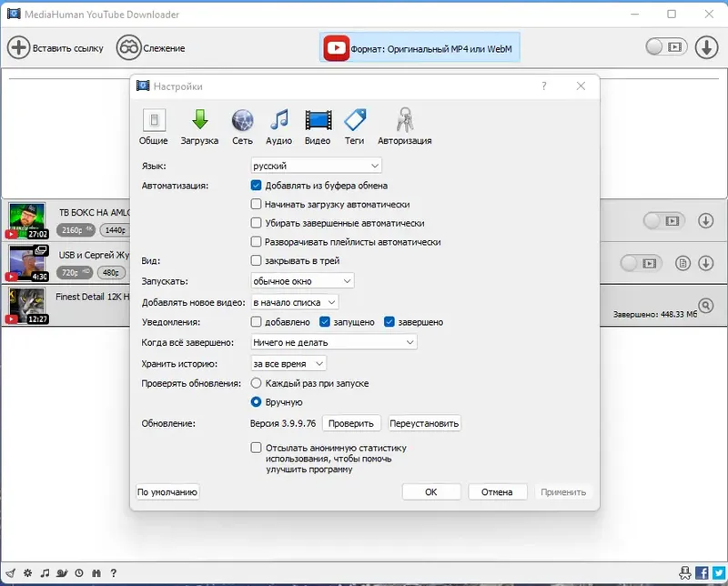The width and height of the screenshot is (728, 586).
Task: Click the Вставить ссылку plus icon
Action: [18, 48]
